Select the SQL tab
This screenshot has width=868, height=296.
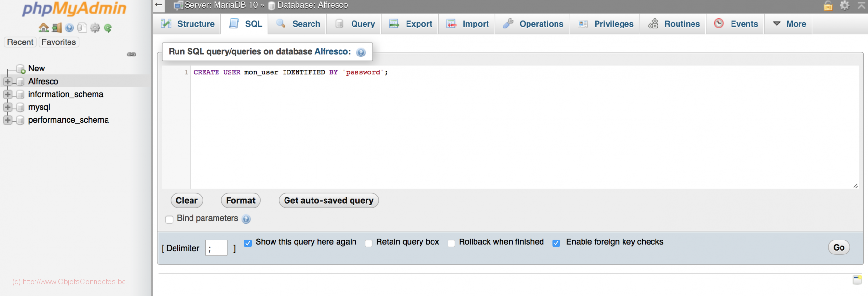[245, 24]
